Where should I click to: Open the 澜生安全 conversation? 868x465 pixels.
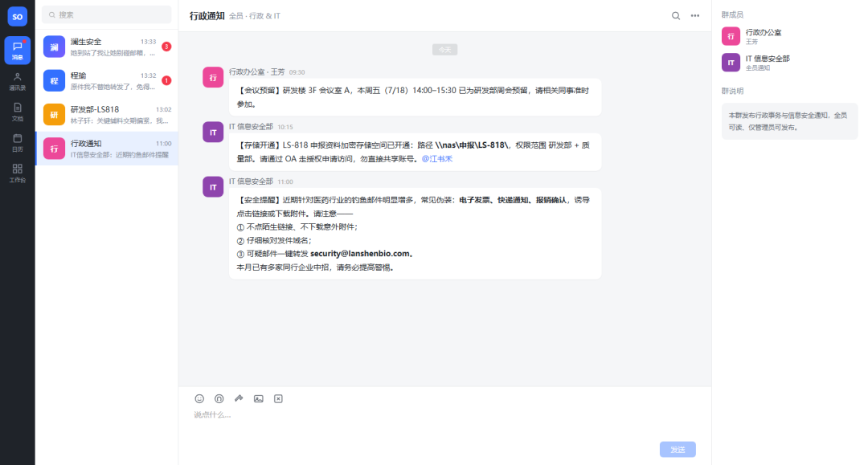pos(107,47)
